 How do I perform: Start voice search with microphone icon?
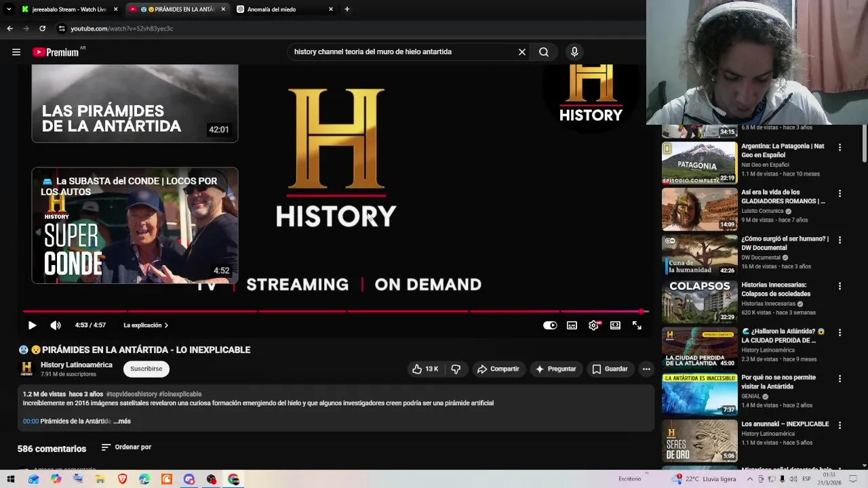pos(574,52)
